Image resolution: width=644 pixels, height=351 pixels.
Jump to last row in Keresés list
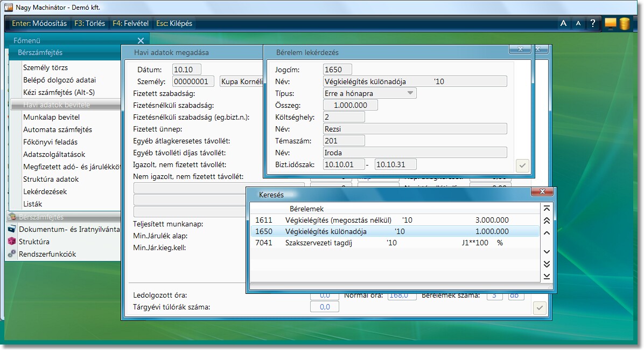point(547,276)
